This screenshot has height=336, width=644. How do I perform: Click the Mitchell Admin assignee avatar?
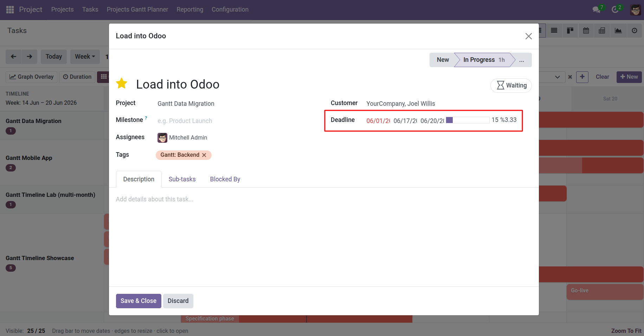(x=162, y=138)
